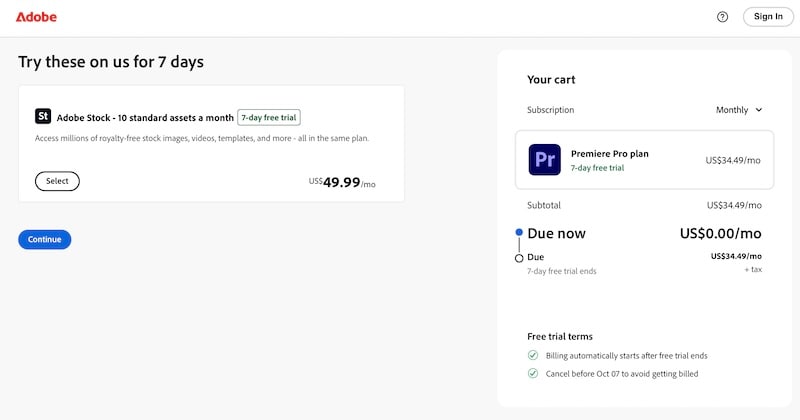Click the 7-day free trial badge
Screen dimensions: 800x420
coord(269,117)
